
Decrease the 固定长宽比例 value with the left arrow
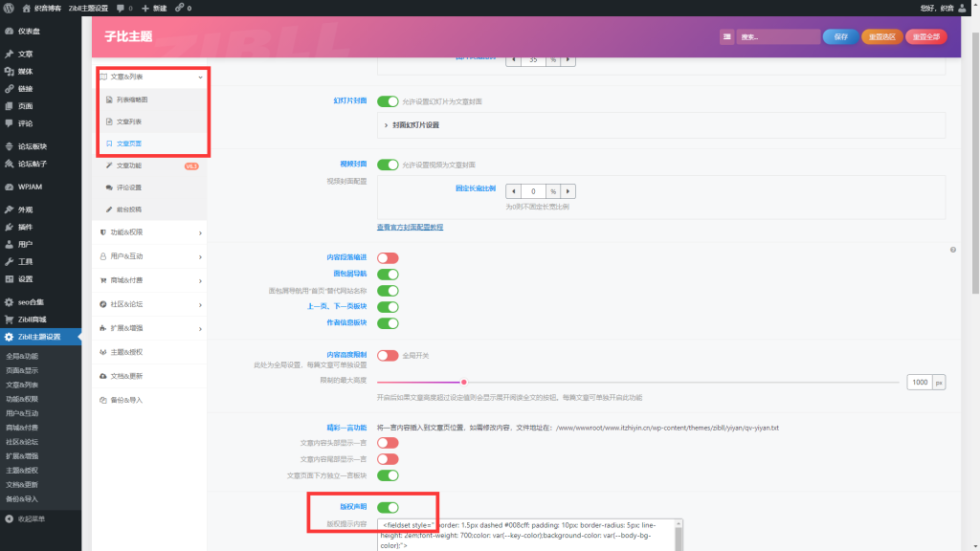tap(514, 191)
